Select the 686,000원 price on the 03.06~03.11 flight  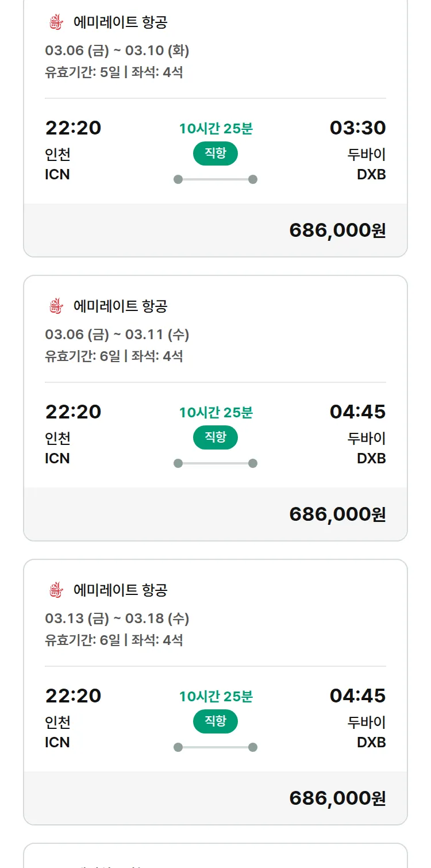(x=337, y=514)
